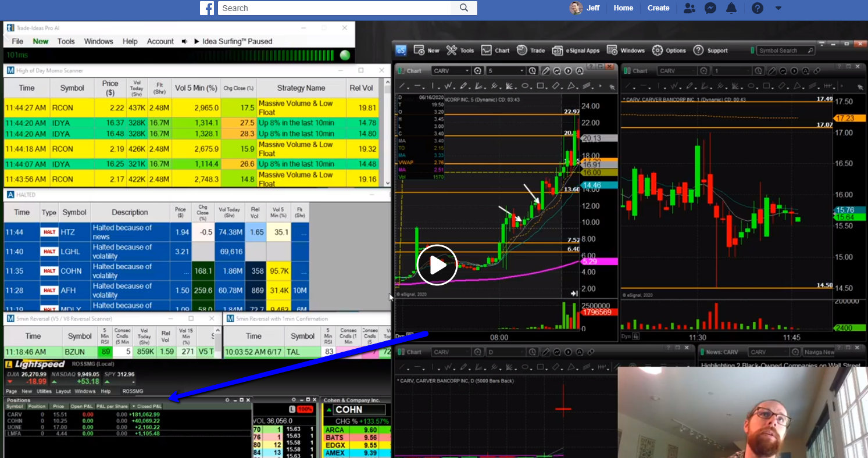Click the COHN symbol box in Level 2
Viewport: 868px width, 458px height.
pyautogui.click(x=359, y=410)
